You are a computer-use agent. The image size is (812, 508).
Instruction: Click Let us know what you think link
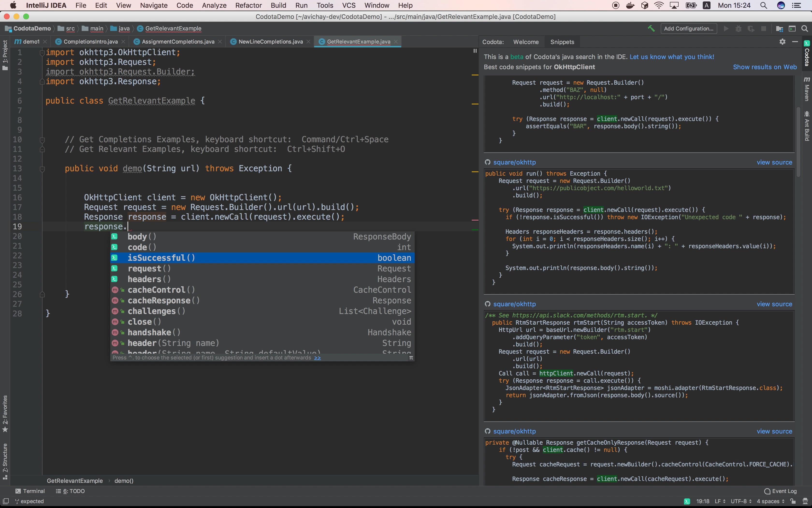click(x=672, y=57)
